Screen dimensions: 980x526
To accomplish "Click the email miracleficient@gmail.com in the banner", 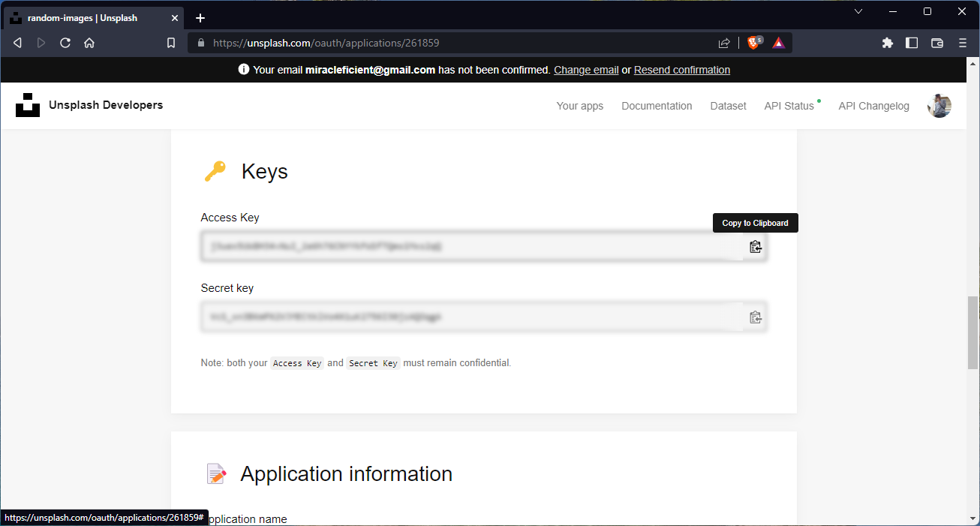I will 371,70.
